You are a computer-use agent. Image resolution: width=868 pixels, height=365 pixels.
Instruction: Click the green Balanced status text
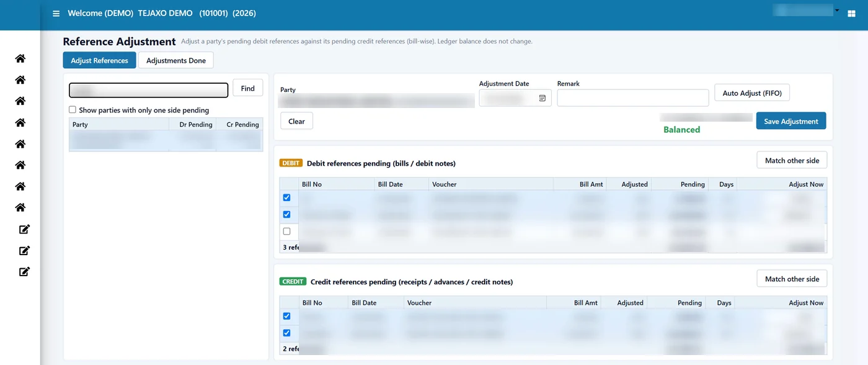681,130
